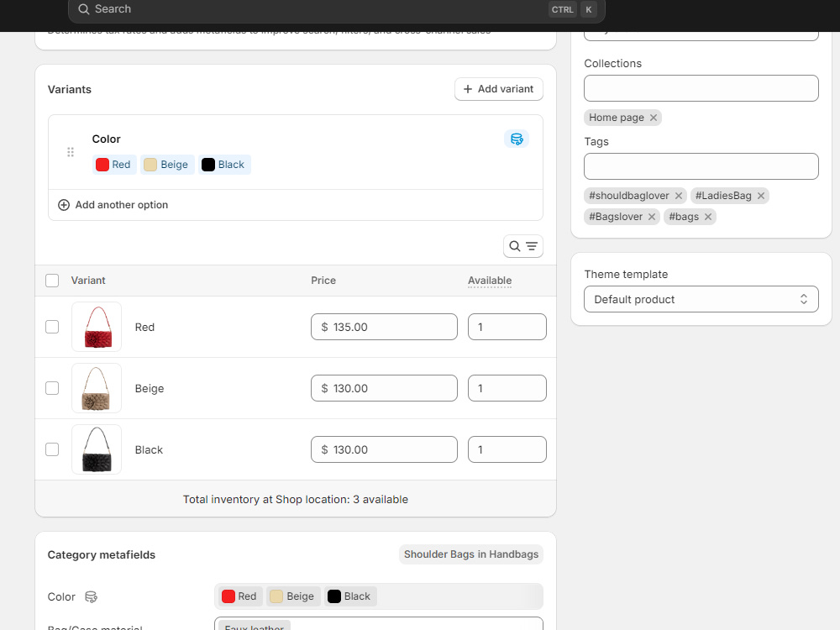Remove the #bags tag
The image size is (840, 630).
707,217
